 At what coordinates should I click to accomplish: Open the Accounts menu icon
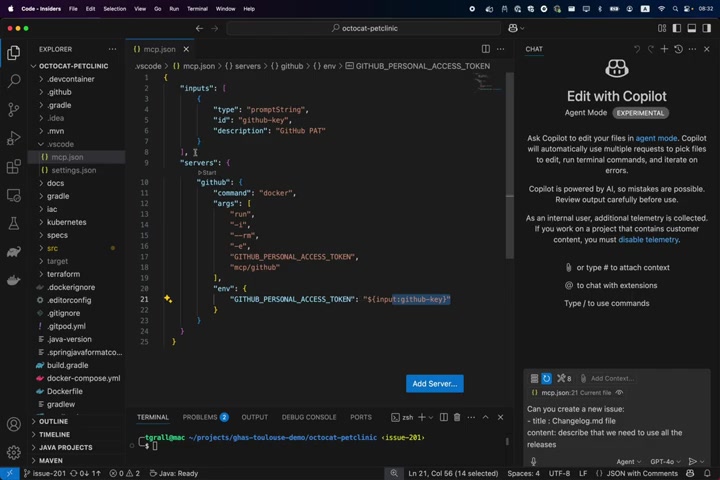13,424
